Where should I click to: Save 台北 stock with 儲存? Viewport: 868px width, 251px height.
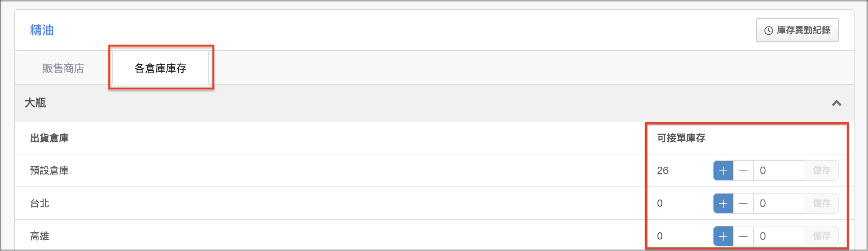click(x=821, y=204)
